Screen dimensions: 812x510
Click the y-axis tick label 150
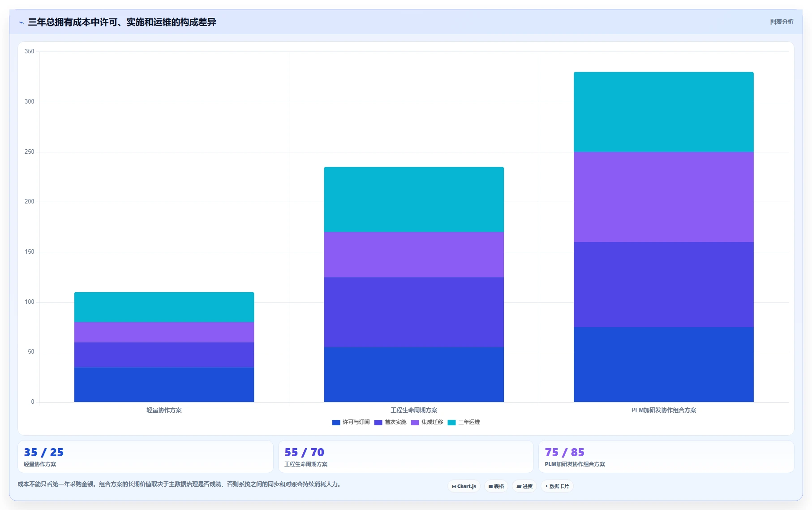pyautogui.click(x=30, y=252)
